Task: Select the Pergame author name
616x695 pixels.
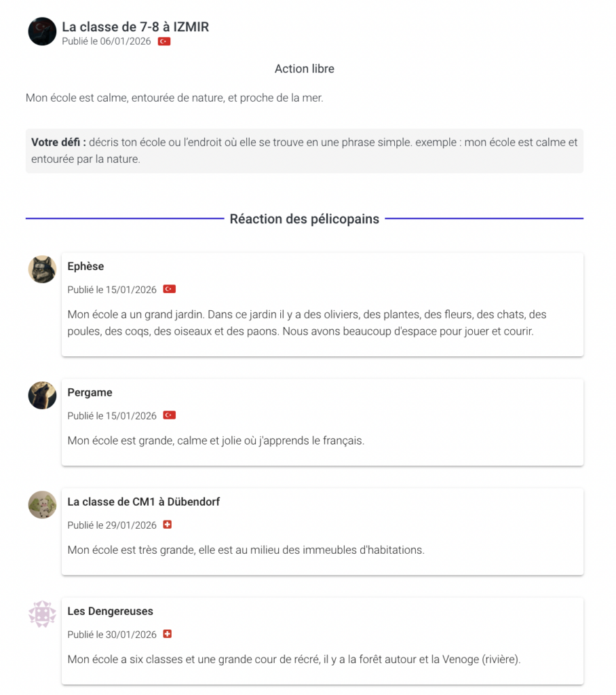Action: 90,392
